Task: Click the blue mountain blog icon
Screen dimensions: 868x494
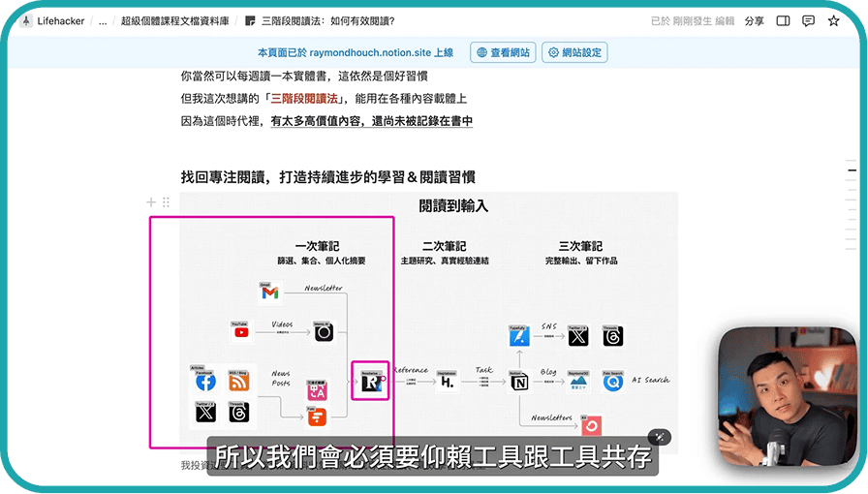Action: tap(578, 382)
